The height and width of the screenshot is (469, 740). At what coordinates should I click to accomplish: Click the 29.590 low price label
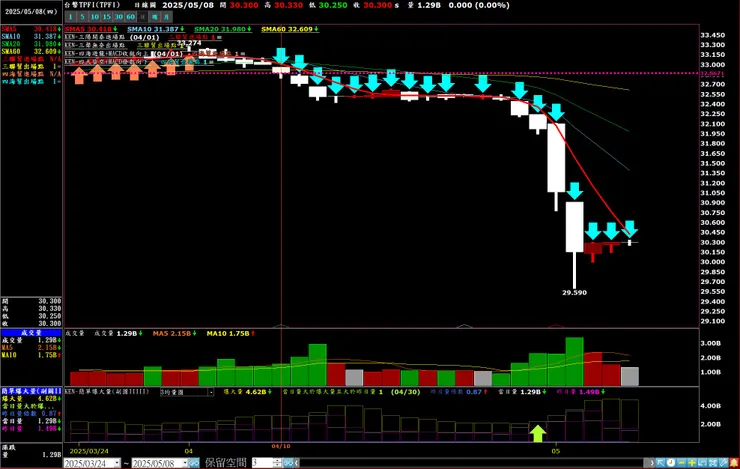pyautogui.click(x=574, y=293)
